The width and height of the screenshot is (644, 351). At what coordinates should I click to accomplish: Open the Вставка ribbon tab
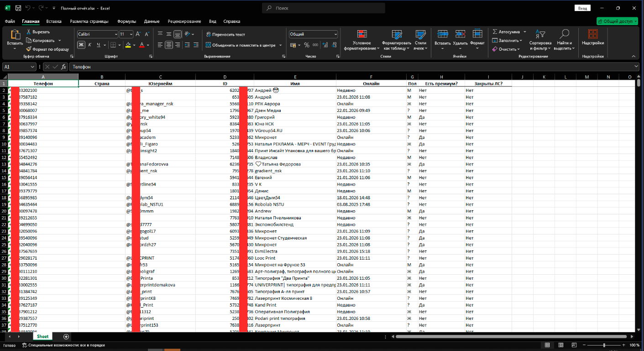[54, 21]
